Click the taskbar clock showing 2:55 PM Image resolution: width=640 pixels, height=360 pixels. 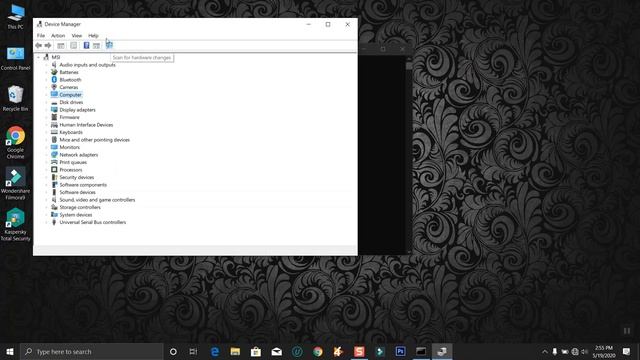point(604,351)
